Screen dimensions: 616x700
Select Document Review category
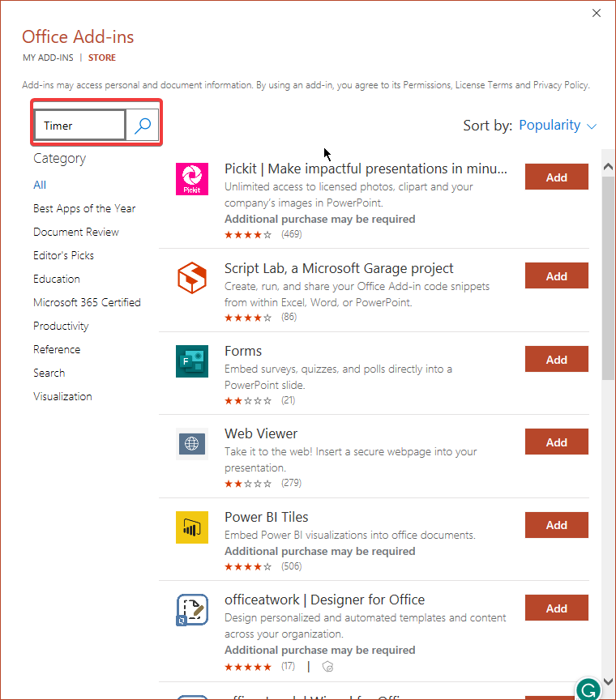coord(76,233)
